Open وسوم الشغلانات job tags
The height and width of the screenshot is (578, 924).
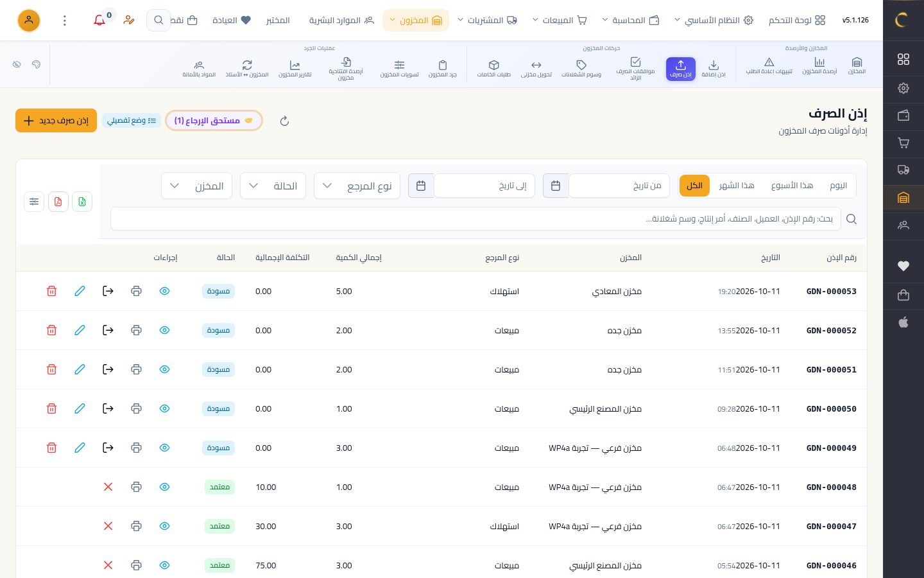581,69
